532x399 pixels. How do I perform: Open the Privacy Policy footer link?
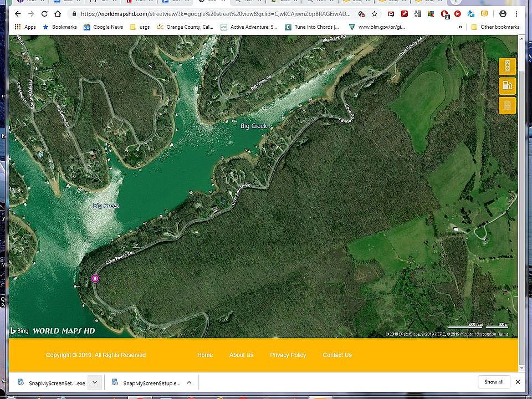(288, 355)
